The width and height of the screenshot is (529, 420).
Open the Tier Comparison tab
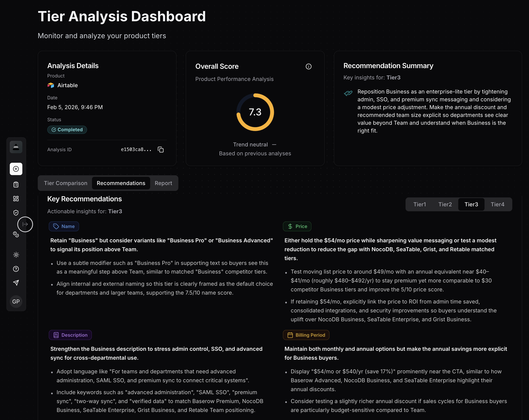(66, 183)
